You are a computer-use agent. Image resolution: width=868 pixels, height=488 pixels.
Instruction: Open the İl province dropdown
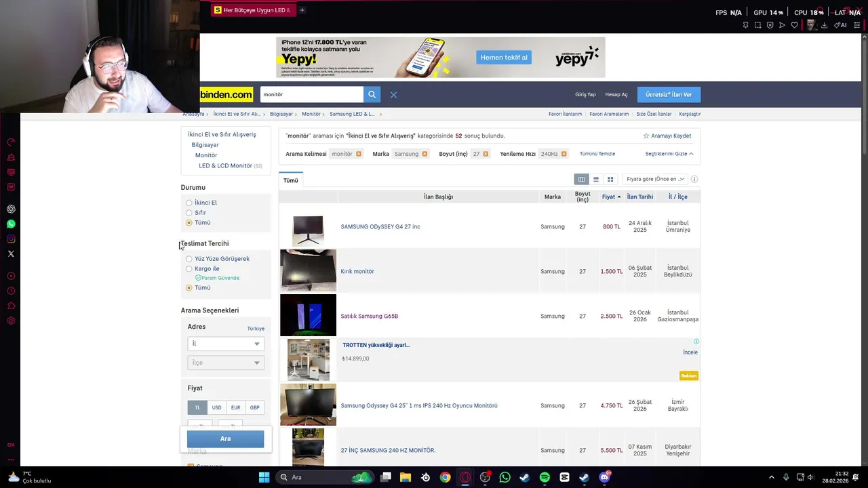click(x=225, y=344)
